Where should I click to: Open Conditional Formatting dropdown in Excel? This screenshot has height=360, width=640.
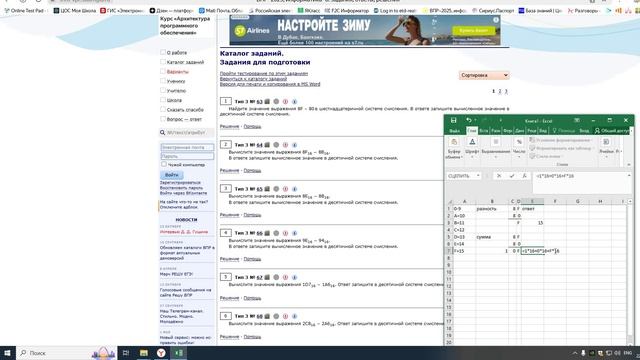pos(561,140)
